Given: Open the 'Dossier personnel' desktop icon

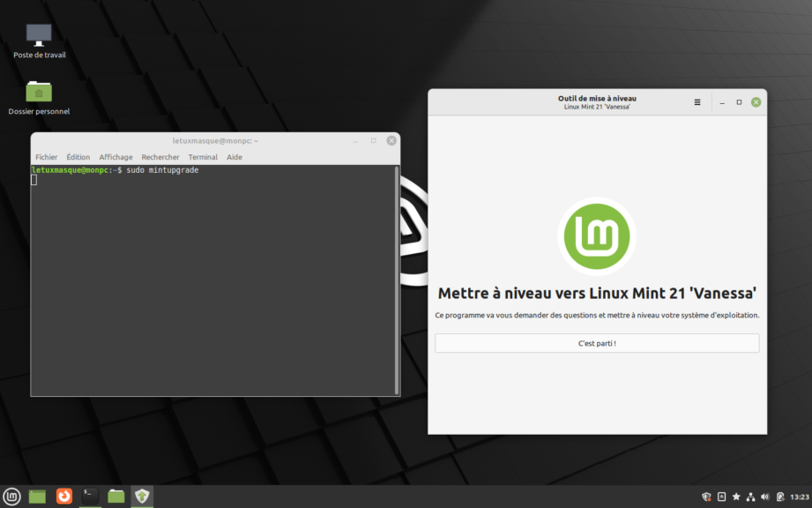Looking at the screenshot, I should point(38,92).
